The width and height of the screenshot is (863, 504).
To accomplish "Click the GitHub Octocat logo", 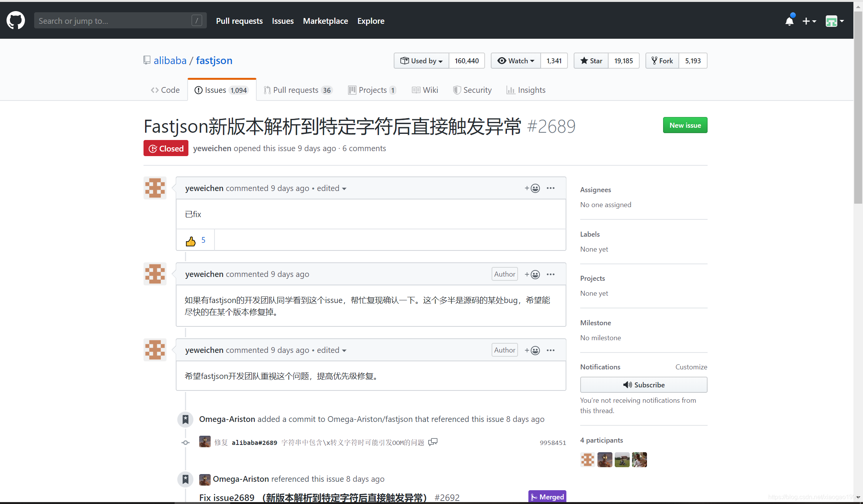I will (16, 21).
